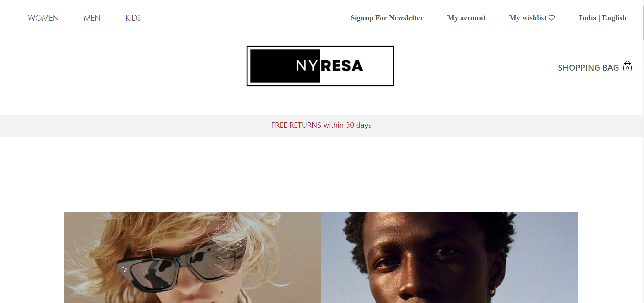Screen dimensions: 644x303
Task: Open the MEN menu
Action: (92, 18)
